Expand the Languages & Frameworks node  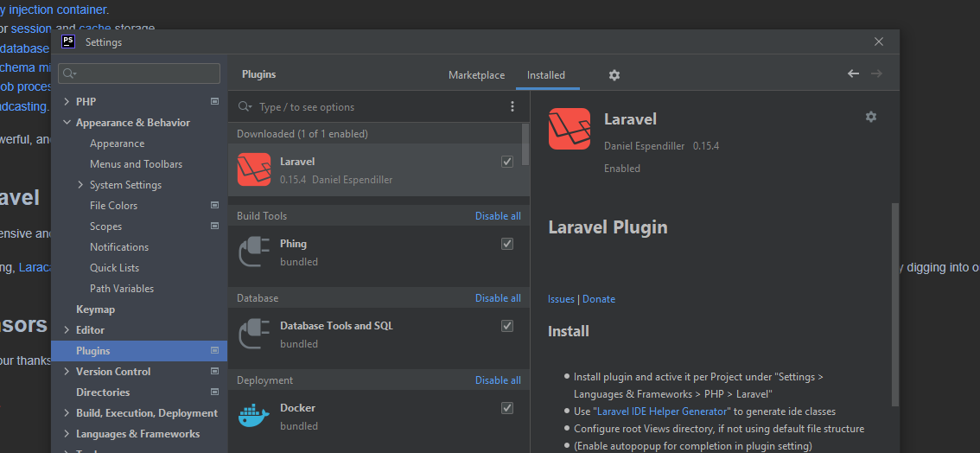[67, 434]
